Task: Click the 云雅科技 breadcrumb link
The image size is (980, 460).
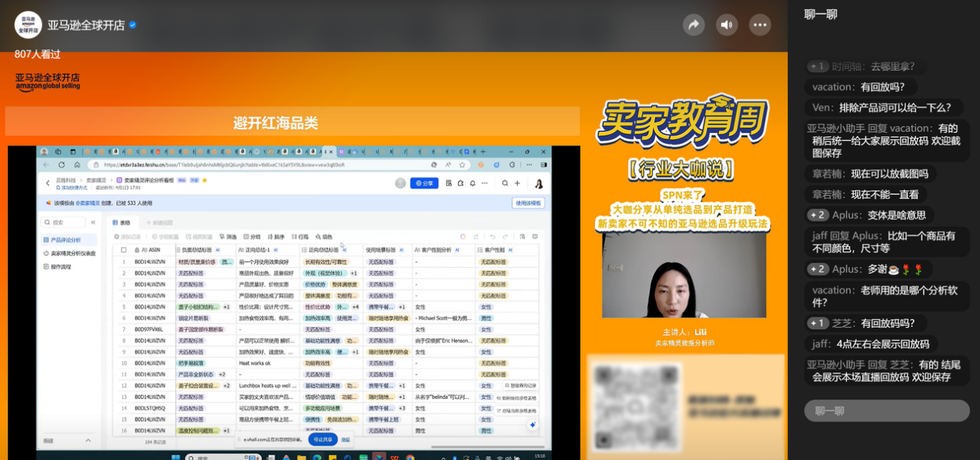Action: tap(65, 180)
